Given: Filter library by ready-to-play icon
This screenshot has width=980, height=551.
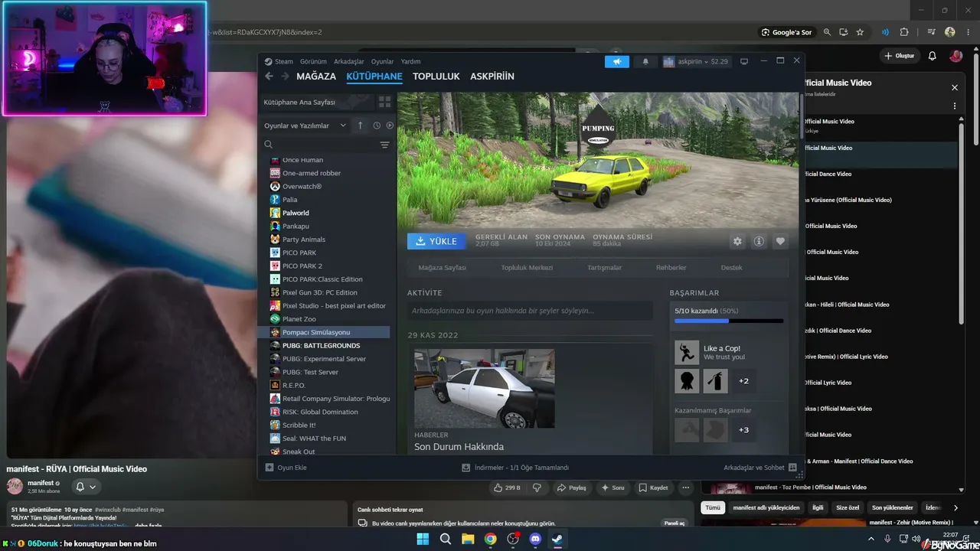Looking at the screenshot, I should [390, 126].
